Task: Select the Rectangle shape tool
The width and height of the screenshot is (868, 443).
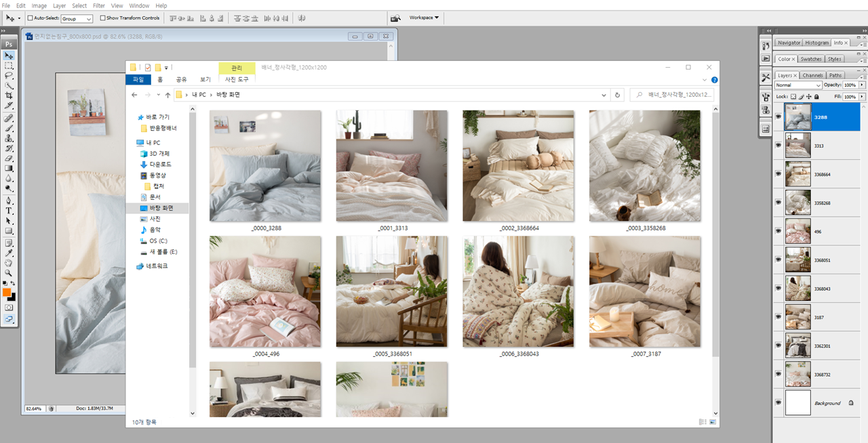Action: [x=9, y=231]
